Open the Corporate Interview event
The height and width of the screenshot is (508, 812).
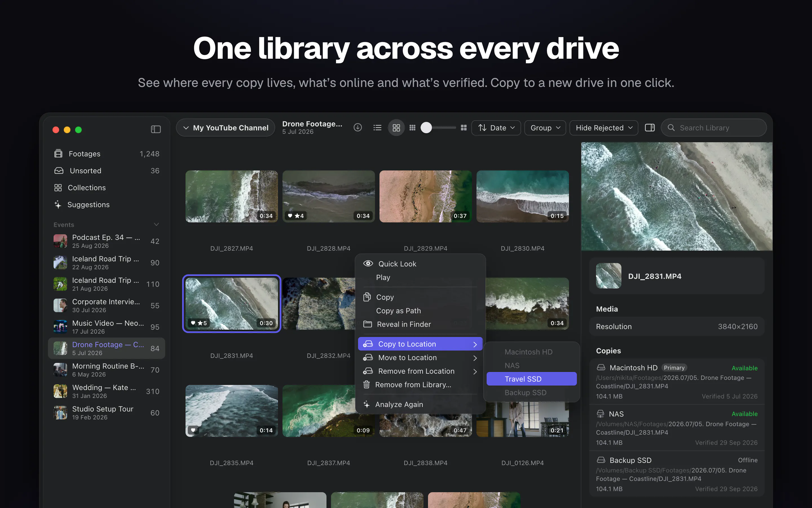pos(107,305)
